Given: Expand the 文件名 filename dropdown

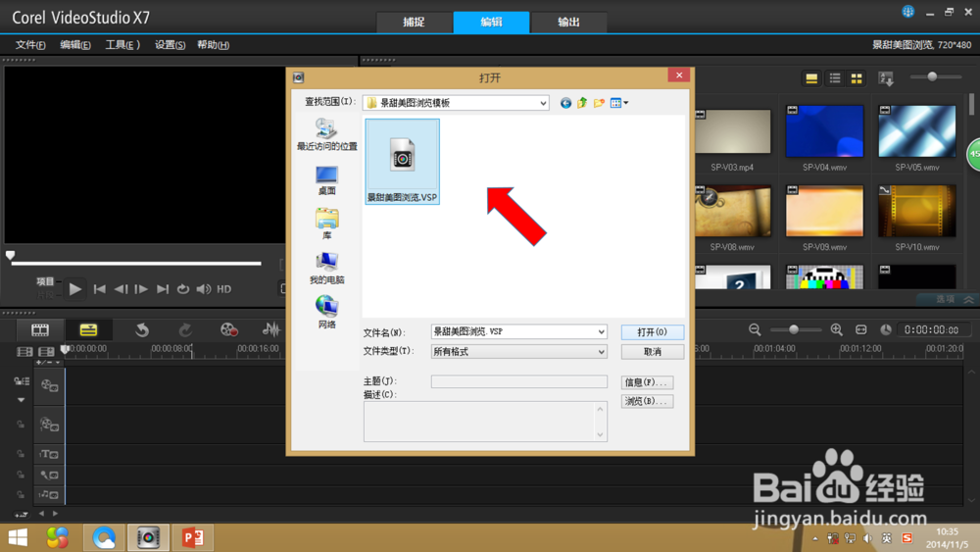Looking at the screenshot, I should point(601,332).
